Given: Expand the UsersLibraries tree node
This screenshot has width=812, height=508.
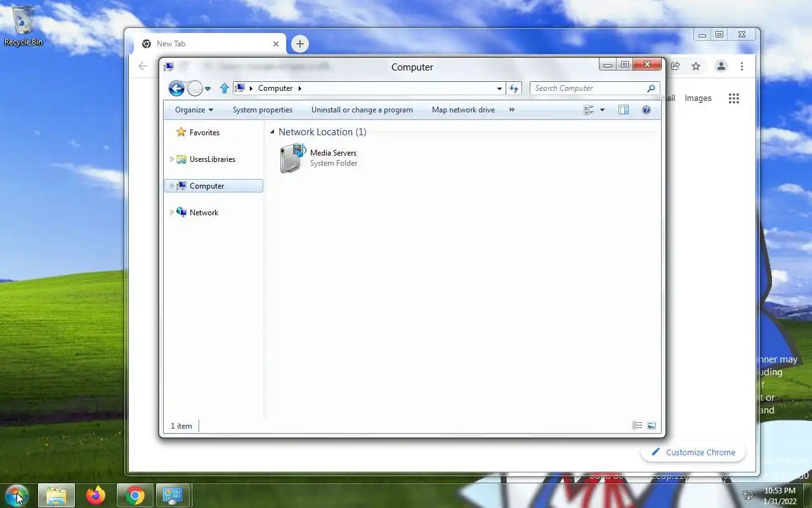Looking at the screenshot, I should (x=172, y=159).
